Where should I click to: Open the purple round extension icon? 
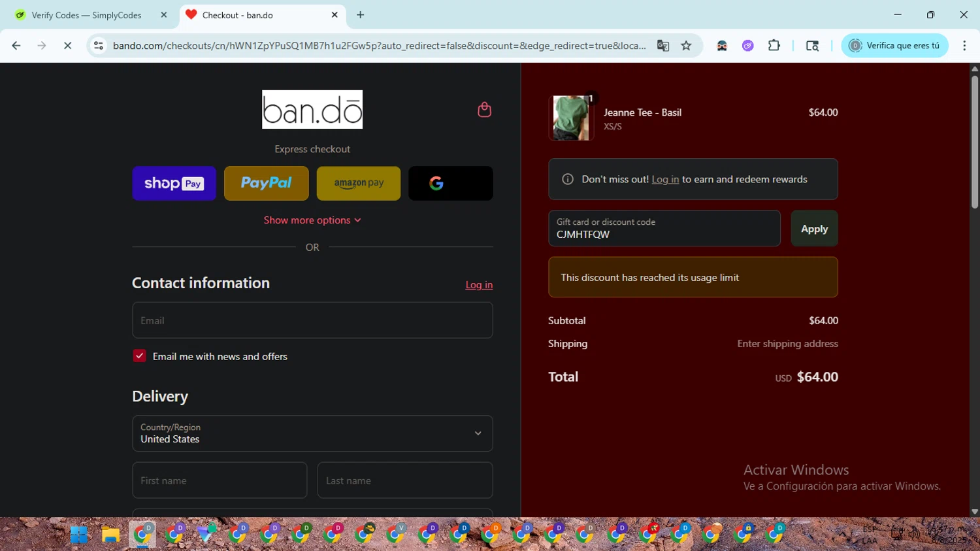[748, 46]
